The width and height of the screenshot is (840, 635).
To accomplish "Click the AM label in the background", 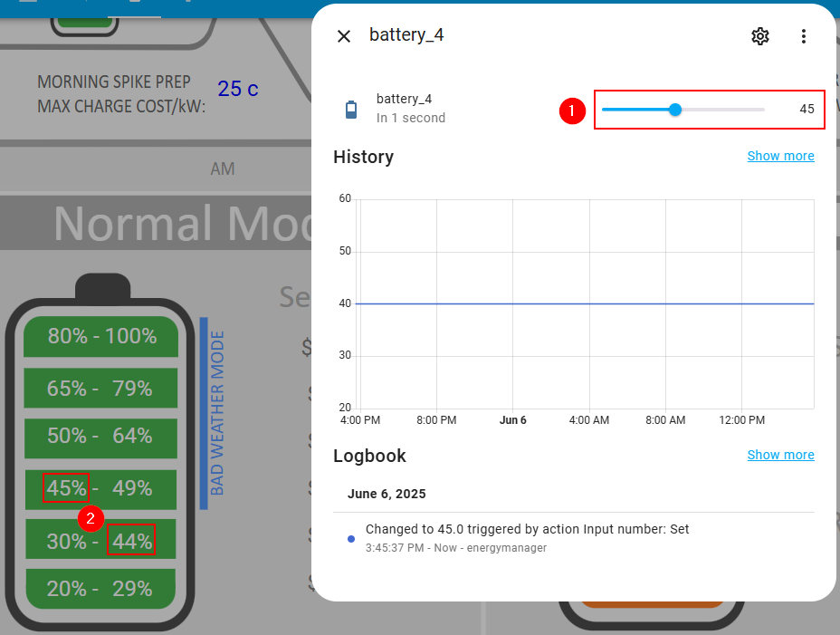I will [x=222, y=169].
